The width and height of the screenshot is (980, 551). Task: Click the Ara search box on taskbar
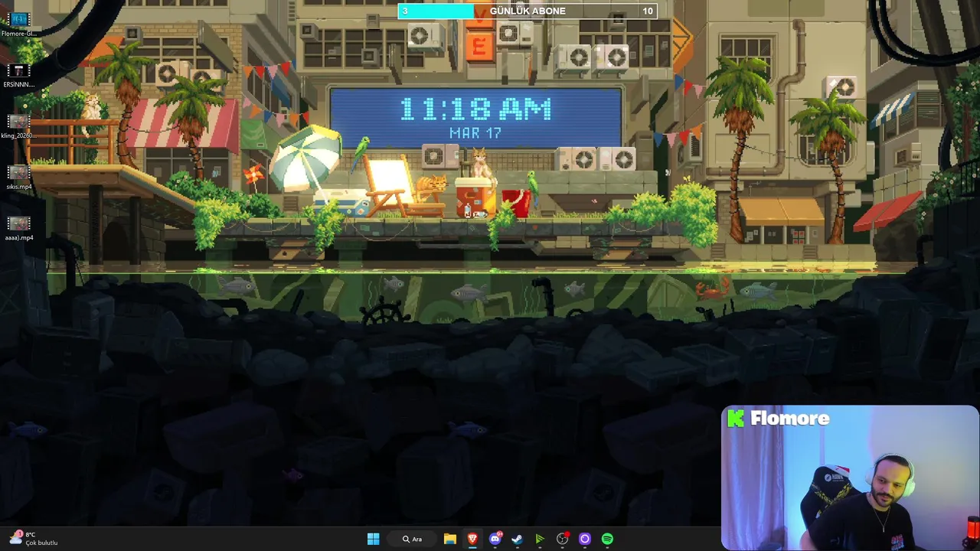pyautogui.click(x=412, y=539)
